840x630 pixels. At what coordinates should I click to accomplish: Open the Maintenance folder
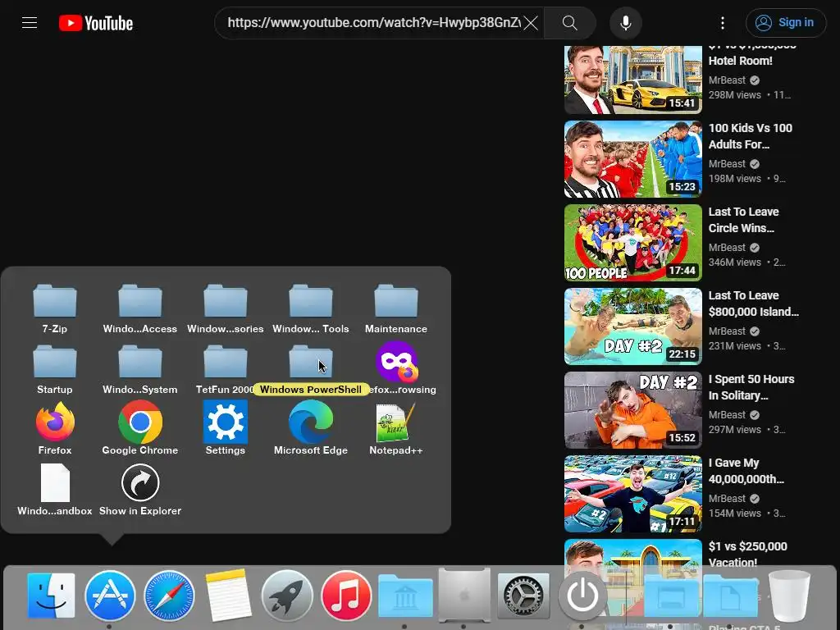click(396, 309)
